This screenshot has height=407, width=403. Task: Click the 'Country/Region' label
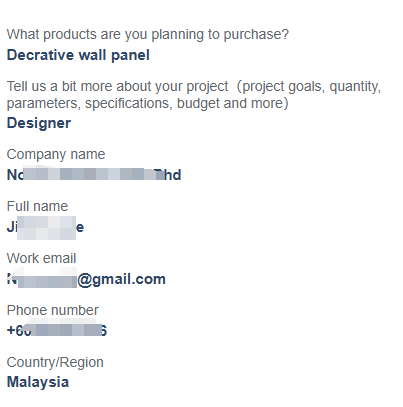coord(55,362)
